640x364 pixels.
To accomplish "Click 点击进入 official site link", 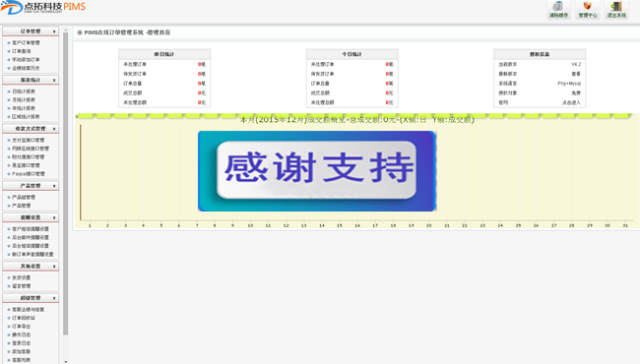I will [x=571, y=102].
